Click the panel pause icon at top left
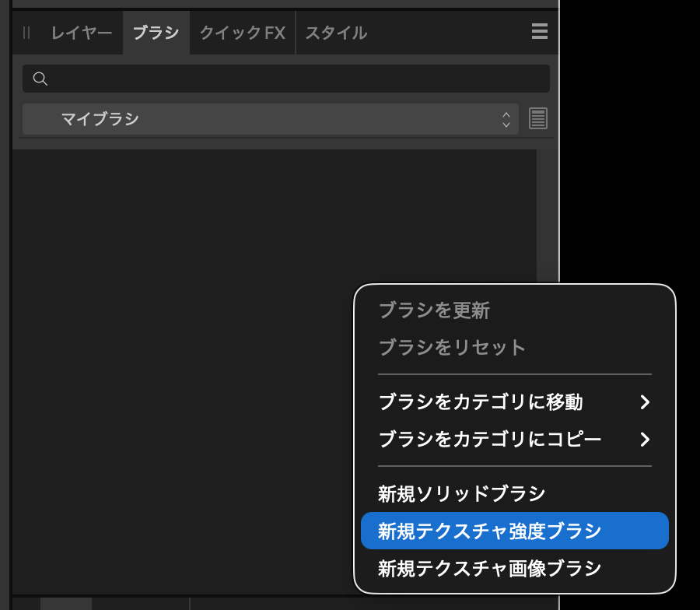 click(26, 32)
